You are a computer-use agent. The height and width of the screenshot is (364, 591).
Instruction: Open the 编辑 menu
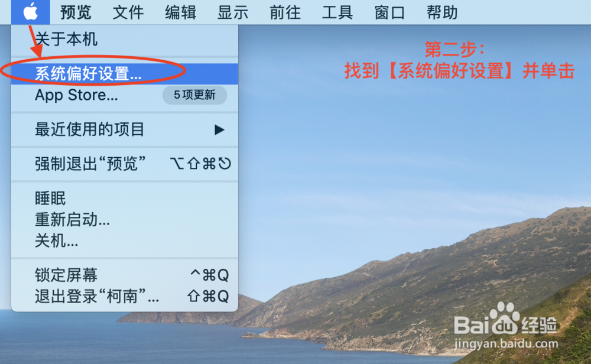click(x=180, y=12)
